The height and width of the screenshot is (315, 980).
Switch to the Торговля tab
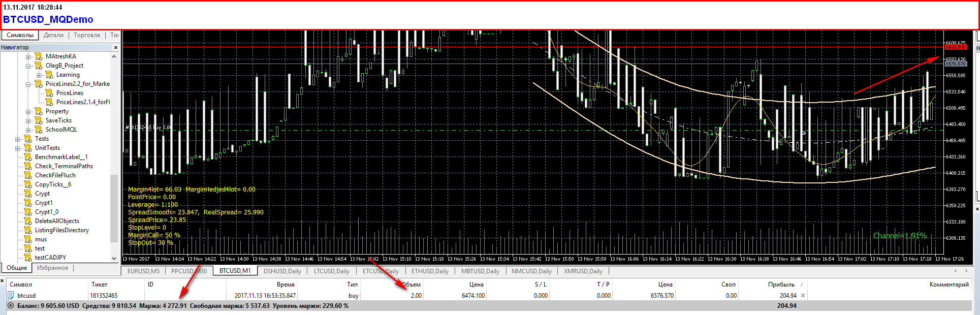(x=87, y=35)
